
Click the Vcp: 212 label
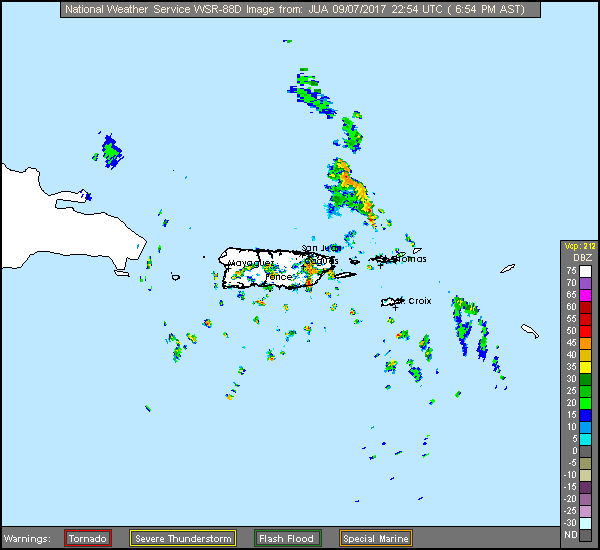[x=580, y=246]
